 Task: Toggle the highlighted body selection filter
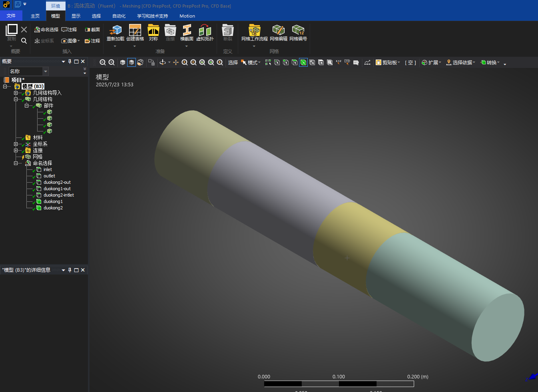(x=303, y=62)
